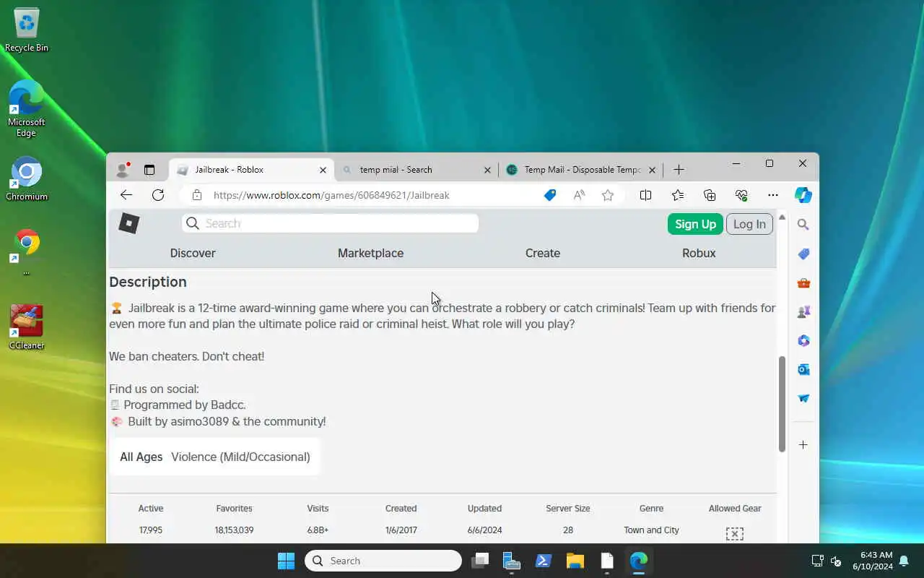Open the notification bell in system tray
Image resolution: width=924 pixels, height=578 pixels.
click(x=904, y=561)
